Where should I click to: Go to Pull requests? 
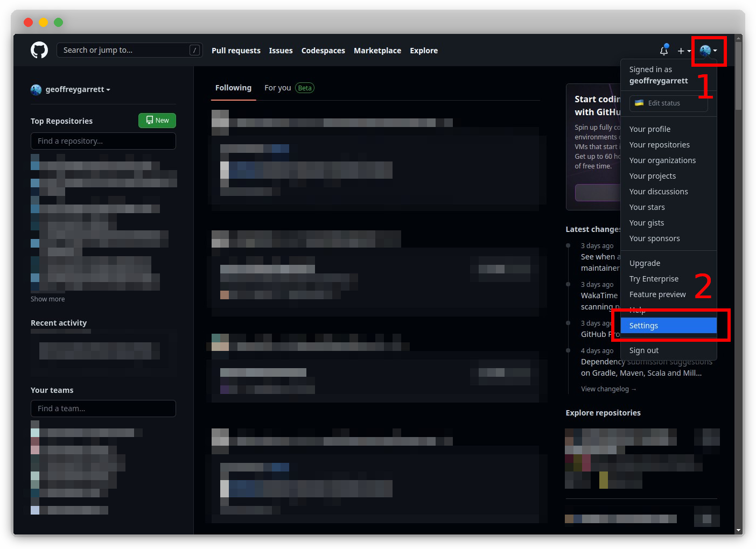(x=236, y=51)
